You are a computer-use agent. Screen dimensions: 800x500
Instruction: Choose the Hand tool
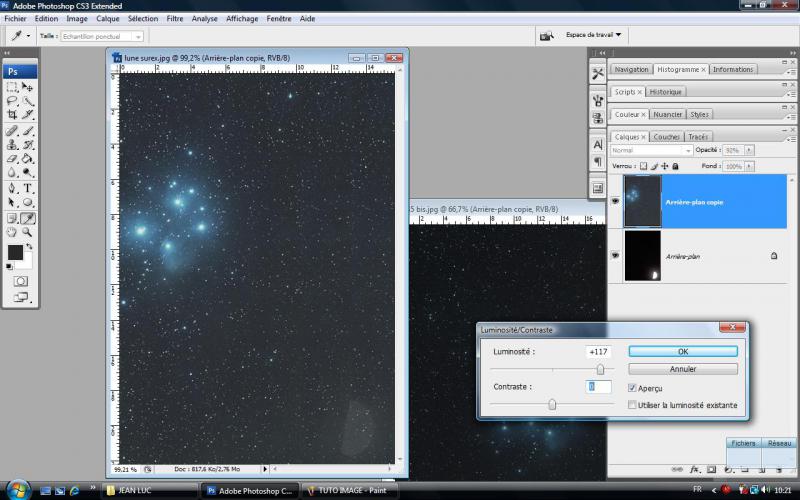pyautogui.click(x=12, y=232)
